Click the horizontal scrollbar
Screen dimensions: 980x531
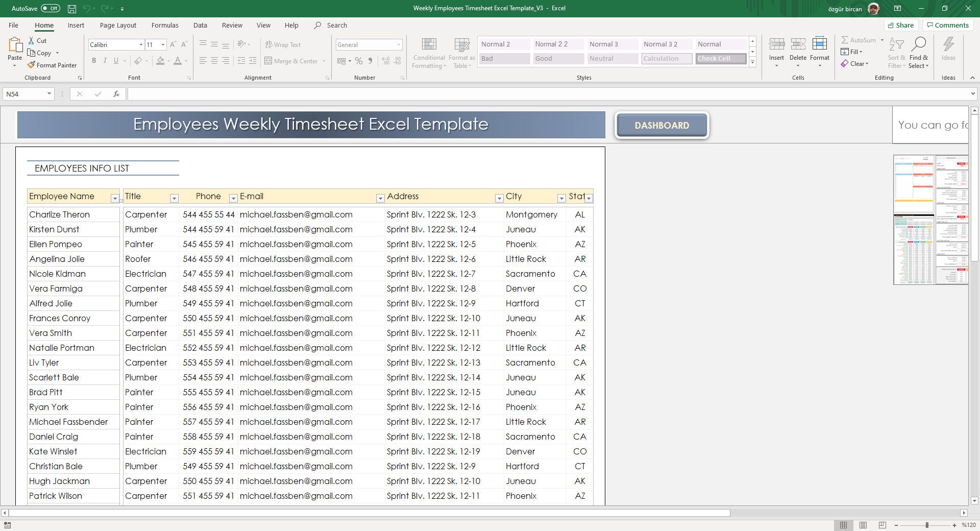(369, 513)
